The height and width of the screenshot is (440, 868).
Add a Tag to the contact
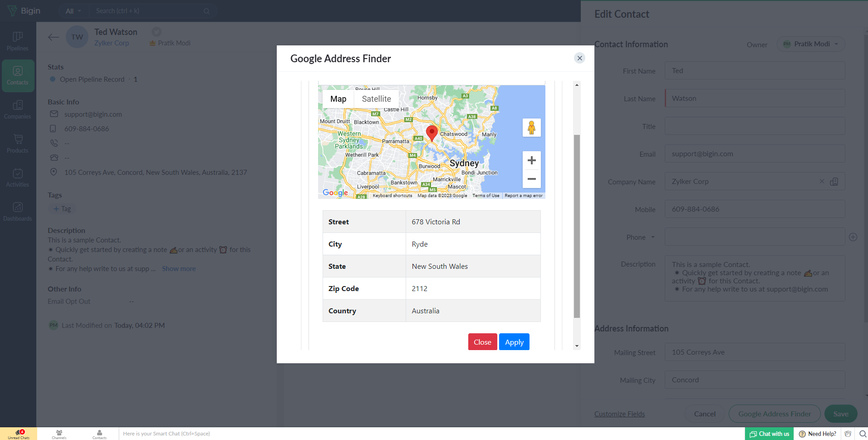coord(62,209)
